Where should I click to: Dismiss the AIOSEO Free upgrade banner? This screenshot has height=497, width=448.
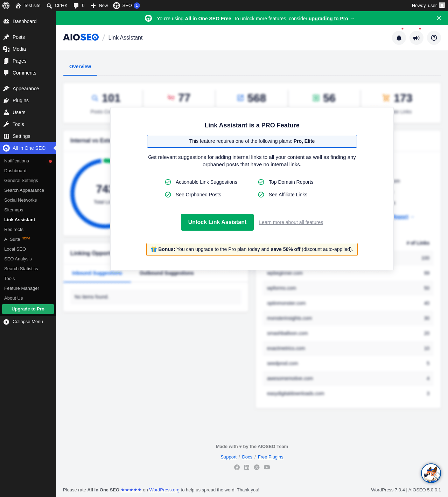tap(439, 18)
